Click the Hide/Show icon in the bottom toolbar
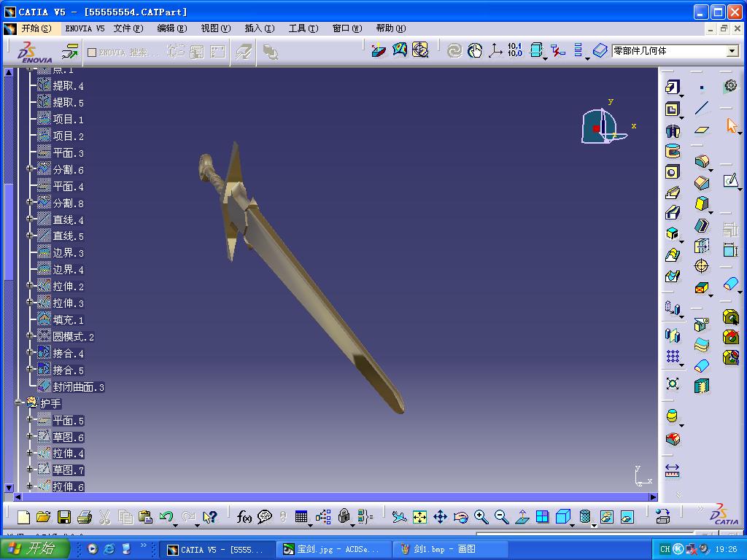This screenshot has height=560, width=747. tap(606, 517)
